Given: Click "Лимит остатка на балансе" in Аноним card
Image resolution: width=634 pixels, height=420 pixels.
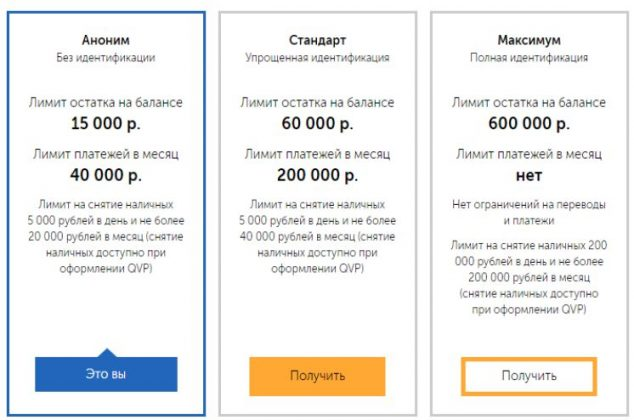Looking at the screenshot, I should pyautogui.click(x=106, y=102).
